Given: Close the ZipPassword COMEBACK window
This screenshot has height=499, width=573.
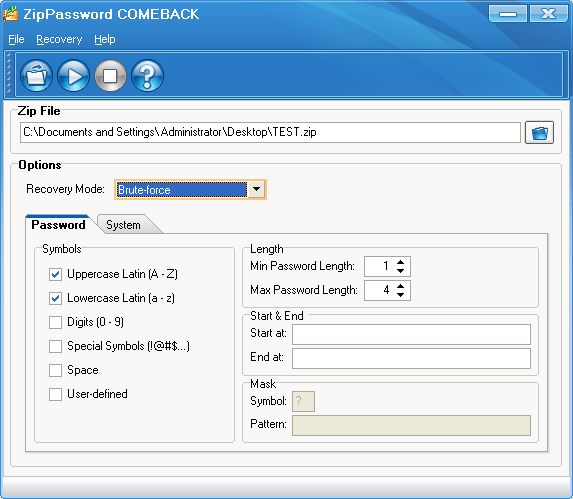Looking at the screenshot, I should [x=548, y=14].
